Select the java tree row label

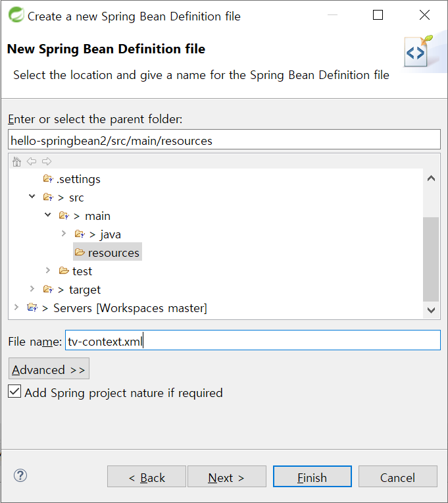click(111, 234)
